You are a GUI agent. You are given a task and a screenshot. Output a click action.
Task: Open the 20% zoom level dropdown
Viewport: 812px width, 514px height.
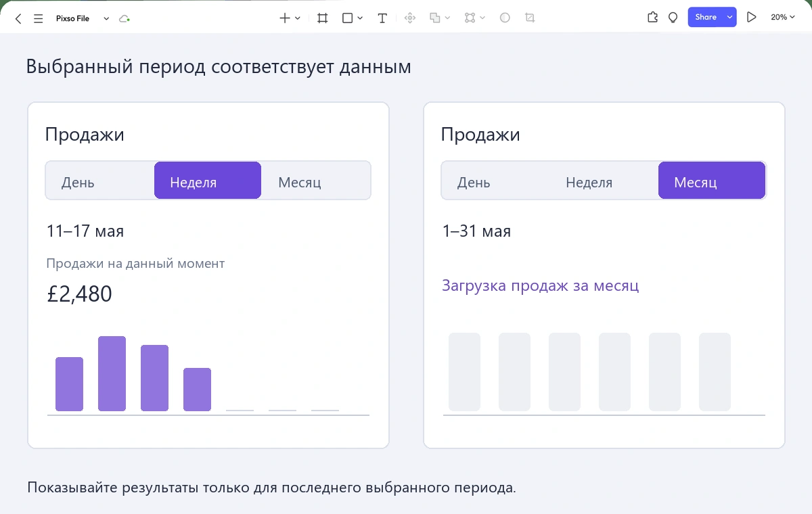click(783, 18)
